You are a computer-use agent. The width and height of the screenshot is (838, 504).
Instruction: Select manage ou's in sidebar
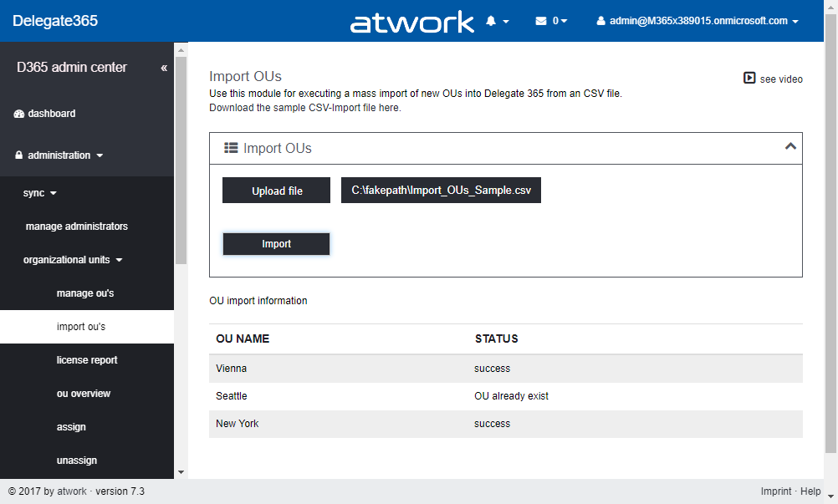point(85,293)
